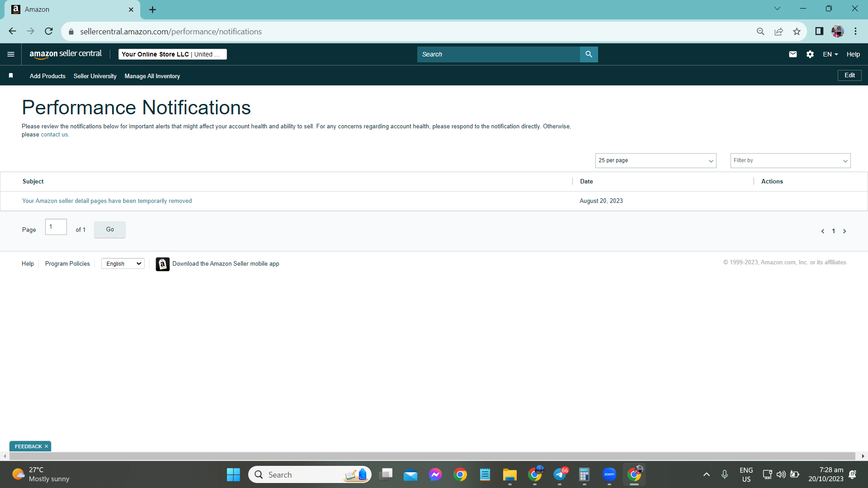
Task: Open the weather widget showing 27°C
Action: [x=41, y=474]
